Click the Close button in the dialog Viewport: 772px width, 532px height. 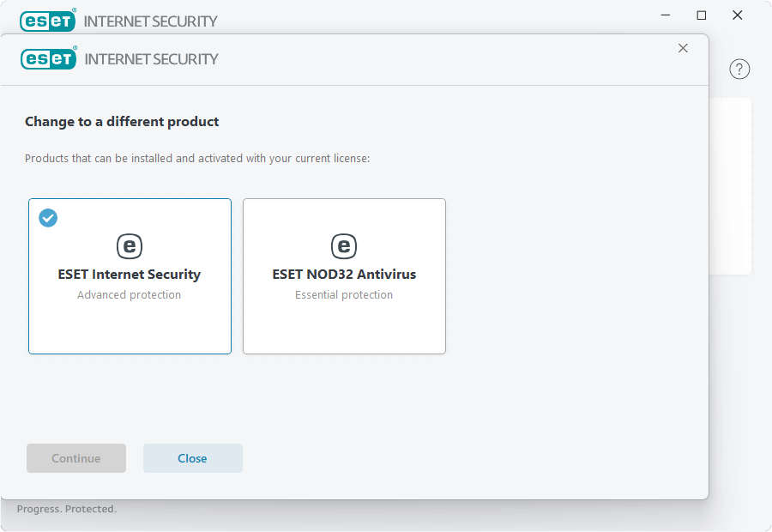click(x=192, y=458)
